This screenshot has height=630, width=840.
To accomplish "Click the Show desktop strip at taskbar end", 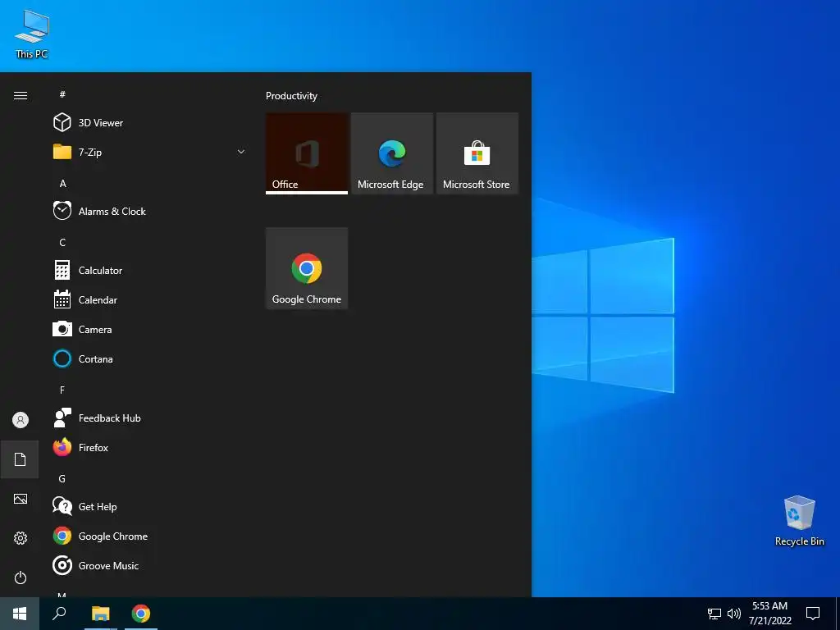I will (x=838, y=614).
